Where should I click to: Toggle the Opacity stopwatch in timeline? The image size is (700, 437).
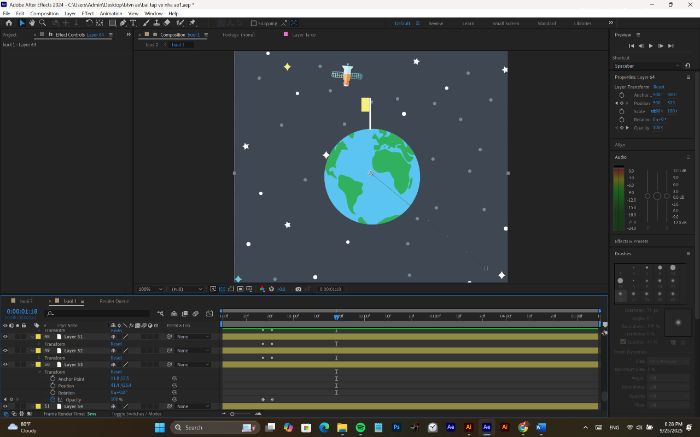pyautogui.click(x=53, y=400)
